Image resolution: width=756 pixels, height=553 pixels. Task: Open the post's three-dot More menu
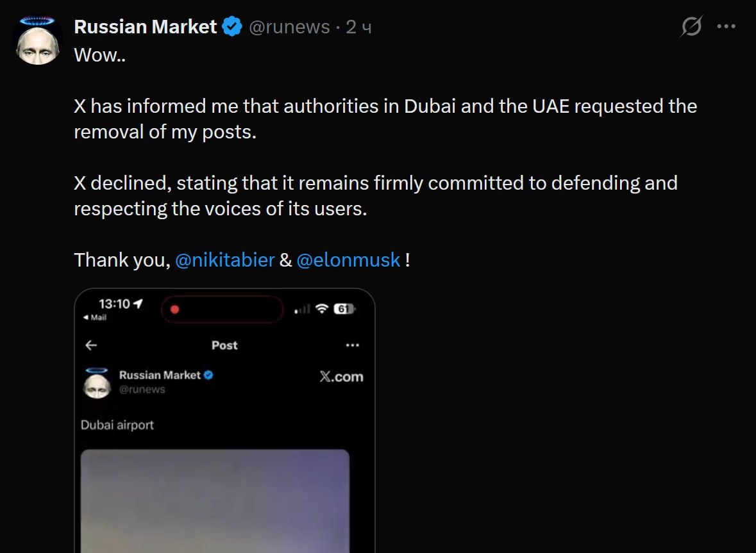pos(726,27)
